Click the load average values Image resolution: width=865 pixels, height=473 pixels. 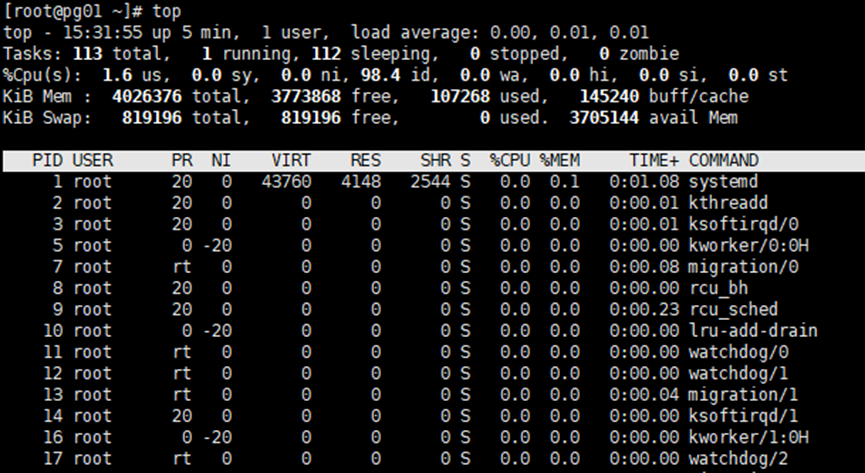click(x=569, y=33)
